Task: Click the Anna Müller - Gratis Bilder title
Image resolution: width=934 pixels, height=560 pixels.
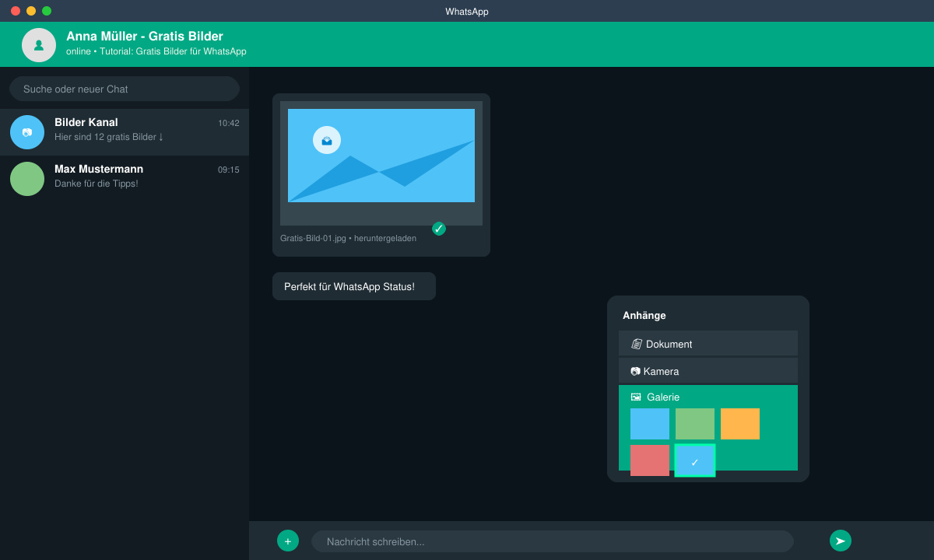Action: [145, 36]
